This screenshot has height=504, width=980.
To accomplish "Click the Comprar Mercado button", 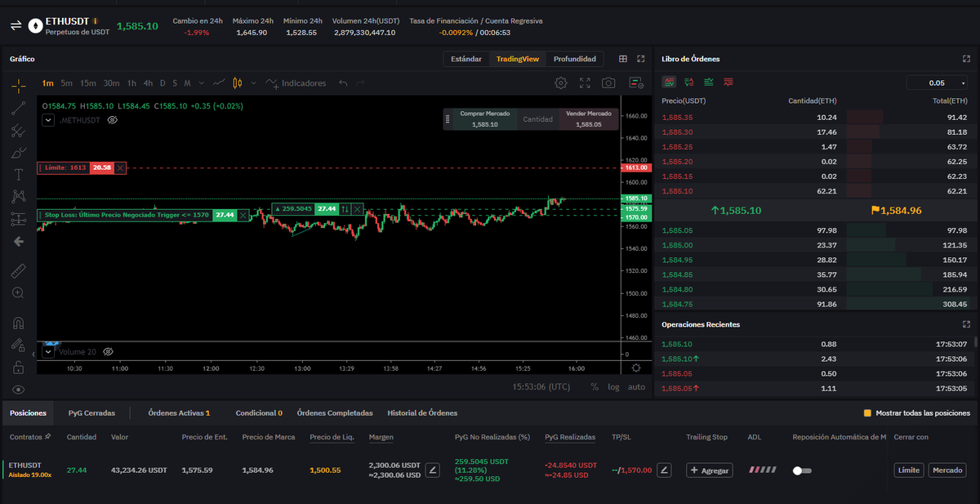I will [484, 119].
